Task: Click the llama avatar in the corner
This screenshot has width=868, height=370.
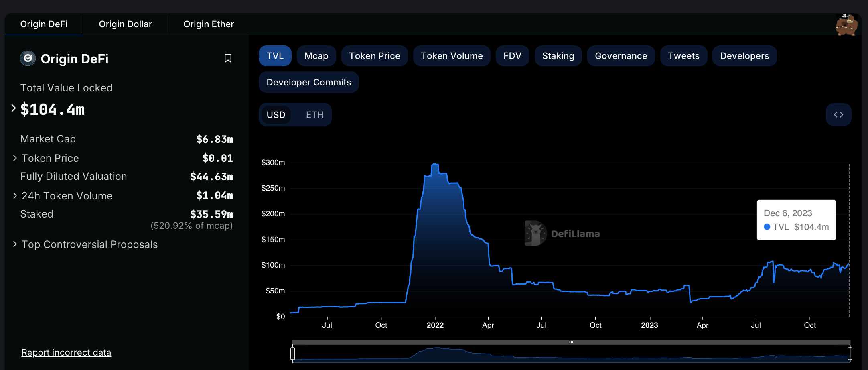Action: coord(846,25)
